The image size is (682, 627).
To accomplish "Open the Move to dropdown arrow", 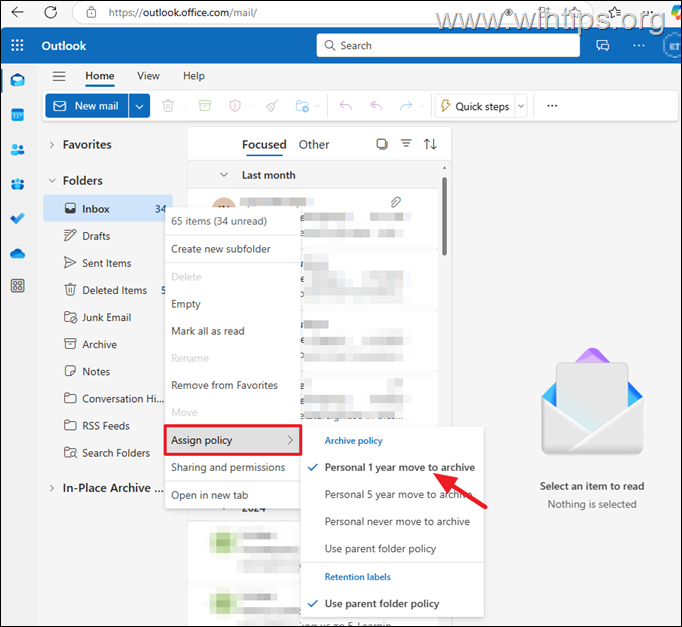I will click(317, 106).
